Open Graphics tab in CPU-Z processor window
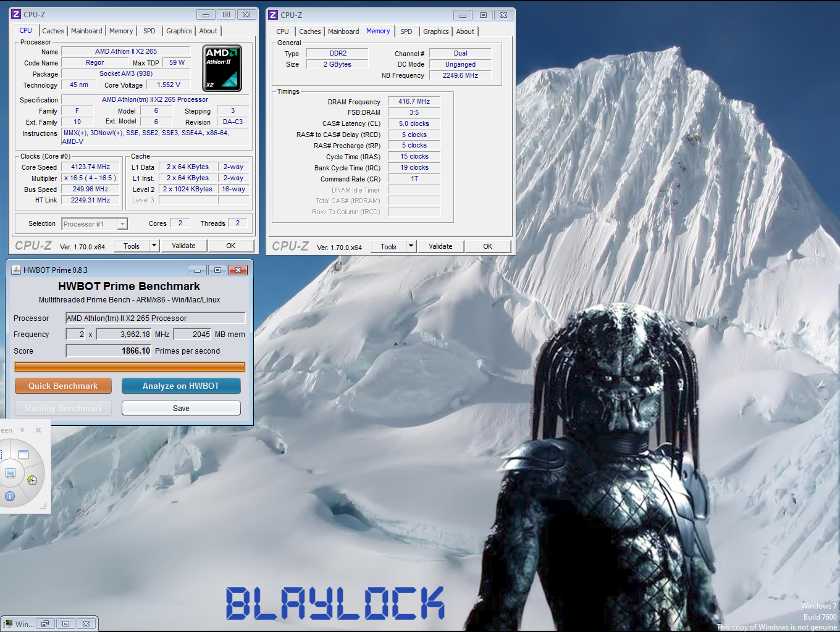The width and height of the screenshot is (840, 632). coord(179,31)
